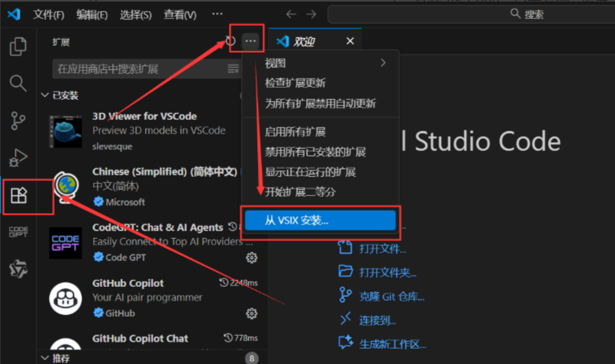This screenshot has width=615, height=364.
Task: Open the OpenAI-style icon in activity bar
Action: [x=18, y=269]
